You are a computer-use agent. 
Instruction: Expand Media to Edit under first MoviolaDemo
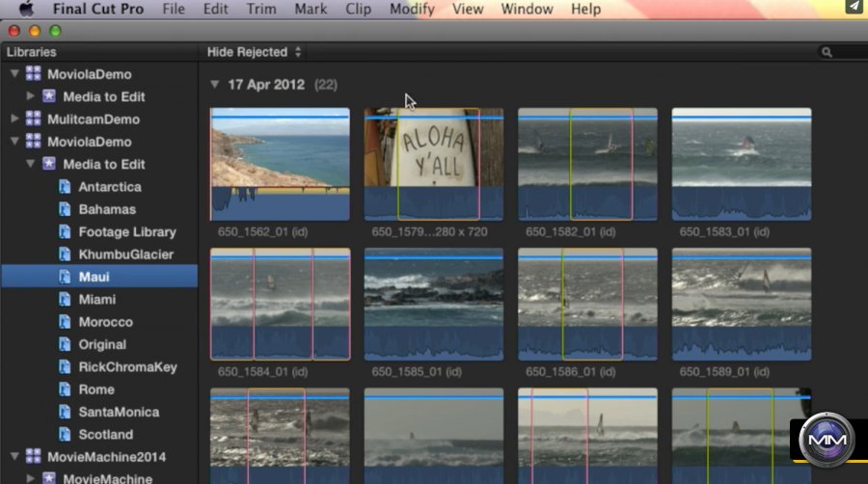[31, 96]
